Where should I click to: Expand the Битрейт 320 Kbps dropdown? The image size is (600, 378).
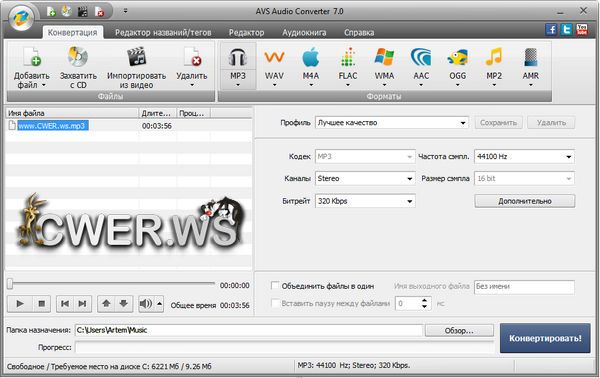409,201
